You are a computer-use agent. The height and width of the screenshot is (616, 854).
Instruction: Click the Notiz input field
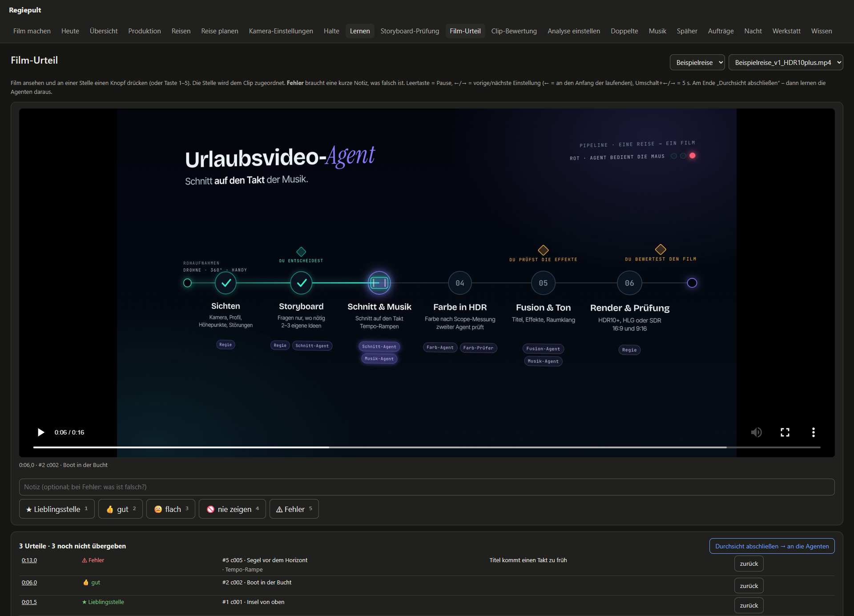click(427, 487)
